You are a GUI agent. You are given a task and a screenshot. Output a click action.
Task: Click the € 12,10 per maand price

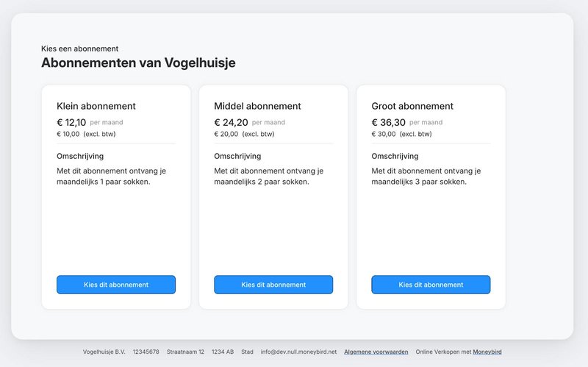pyautogui.click(x=90, y=122)
